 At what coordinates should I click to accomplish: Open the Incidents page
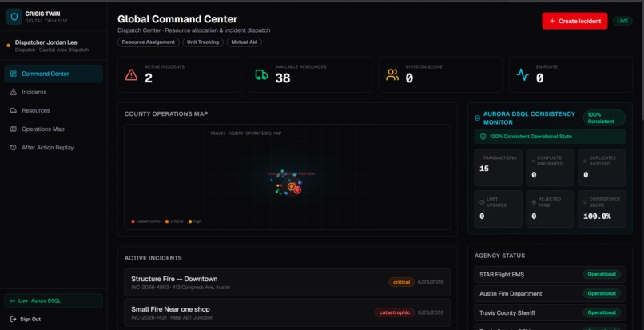pos(54,92)
